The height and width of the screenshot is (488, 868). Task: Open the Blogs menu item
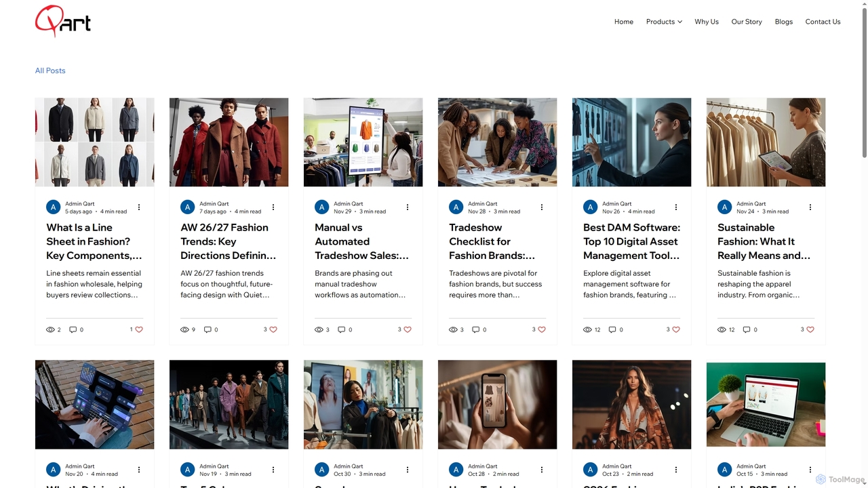tap(784, 22)
